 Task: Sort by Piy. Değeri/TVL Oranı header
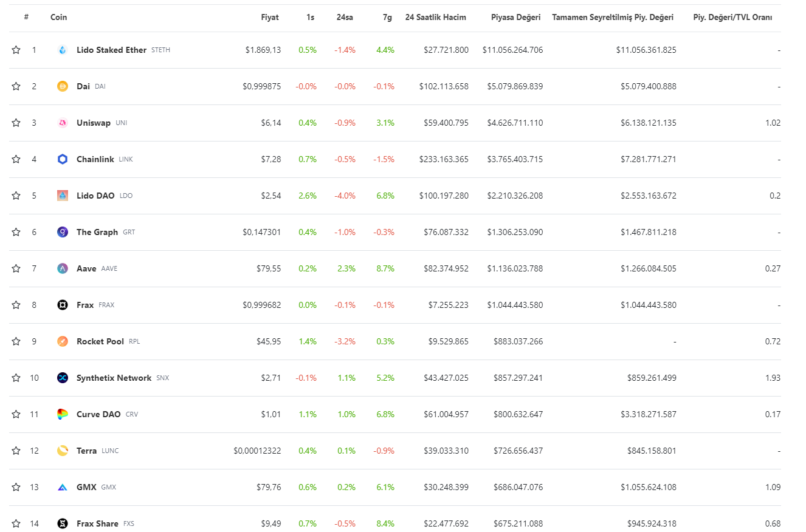(732, 17)
